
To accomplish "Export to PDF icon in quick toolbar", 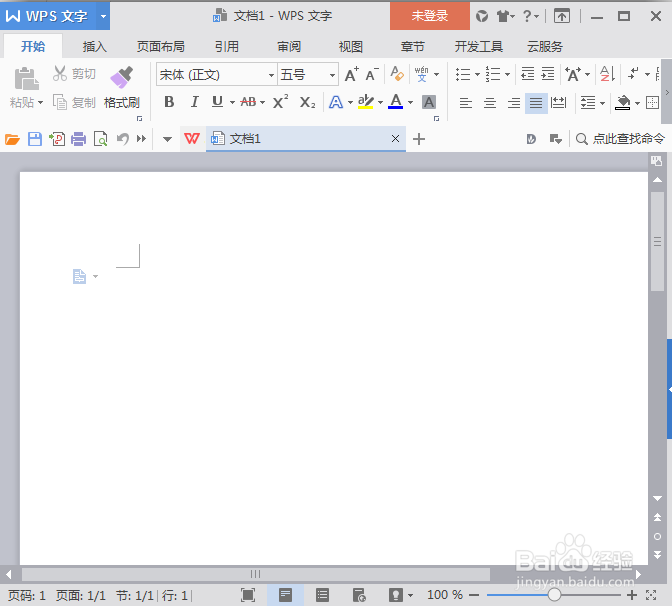I will click(57, 139).
